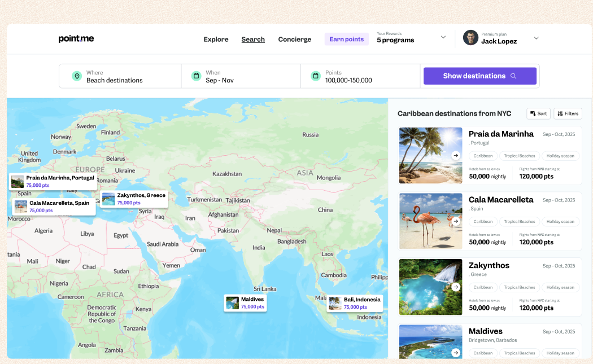This screenshot has height=364, width=593.
Task: Click the Maldives marker thumbnail image
Action: (x=232, y=303)
